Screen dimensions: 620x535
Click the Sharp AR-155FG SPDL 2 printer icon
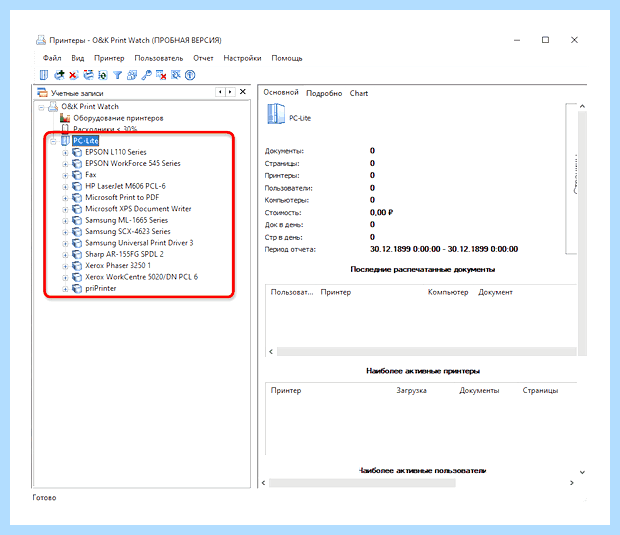77,254
